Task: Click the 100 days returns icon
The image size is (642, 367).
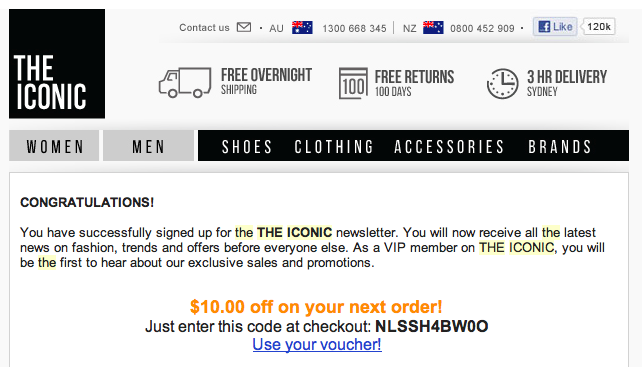Action: [x=353, y=84]
